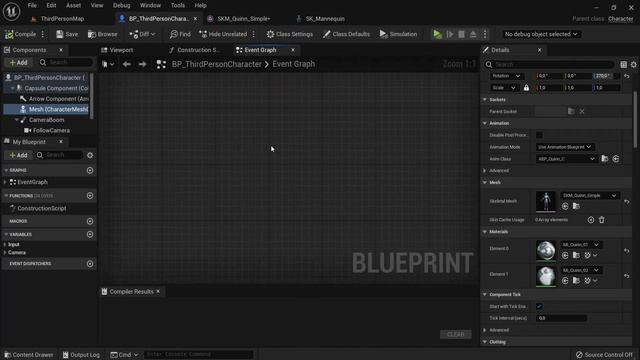Viewport: 640px width, 360px height.
Task: Open the Animation Mode dropdown
Action: click(x=564, y=147)
